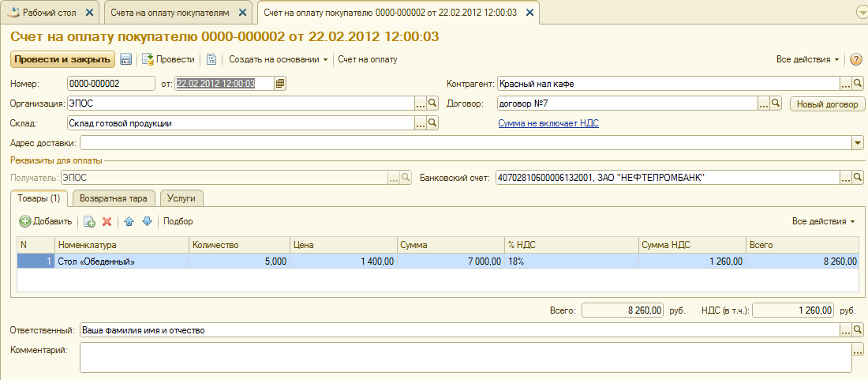Open Склад selection ellipsis button
This screenshot has height=380, width=868.
click(421, 123)
